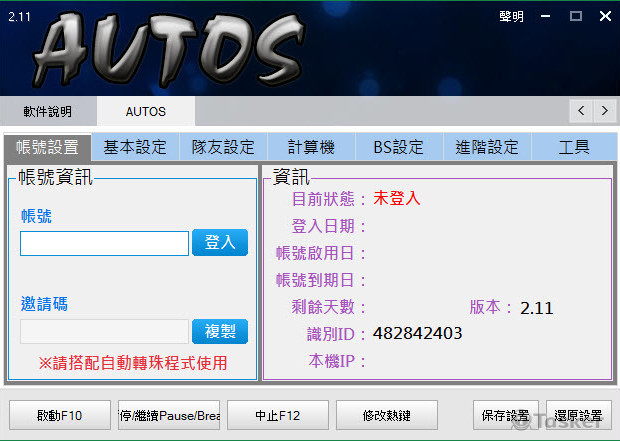Click the 中止F12 stop button

[278, 415]
